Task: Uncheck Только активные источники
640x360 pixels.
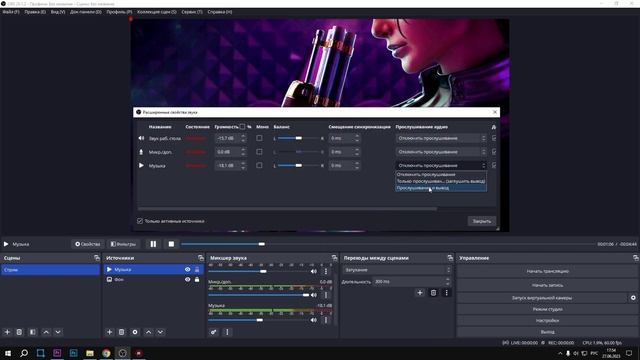Action: point(140,221)
